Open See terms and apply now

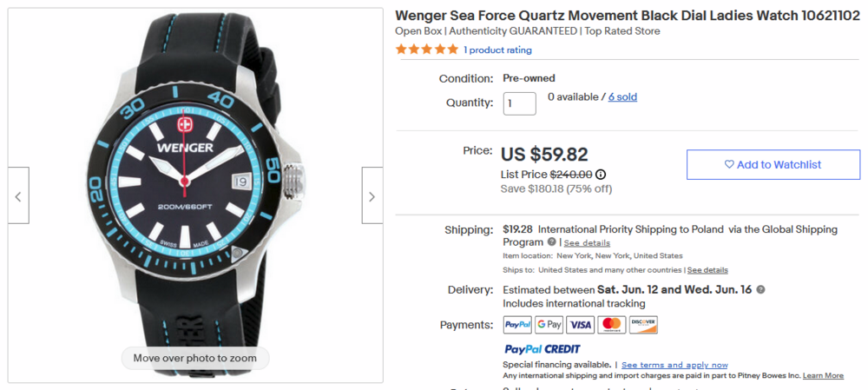(x=674, y=365)
